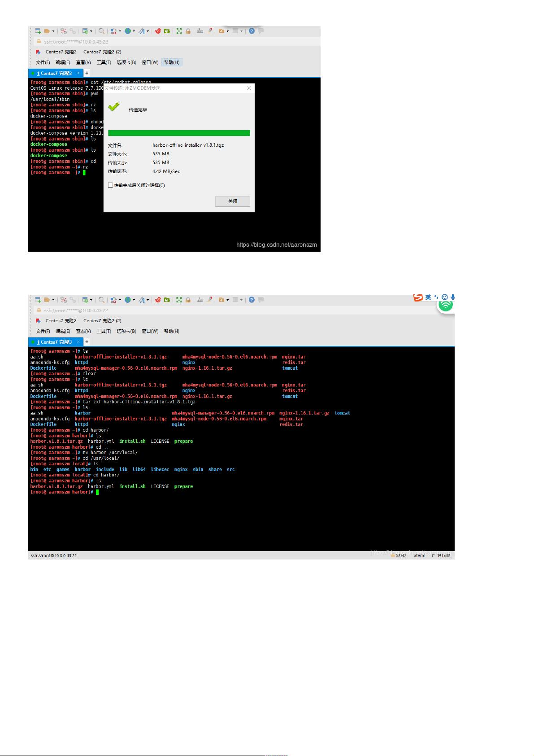Screen dimensions: 534x756
Task: Click blue help icon in window with ZMODEM dialog
Action: click(252, 31)
